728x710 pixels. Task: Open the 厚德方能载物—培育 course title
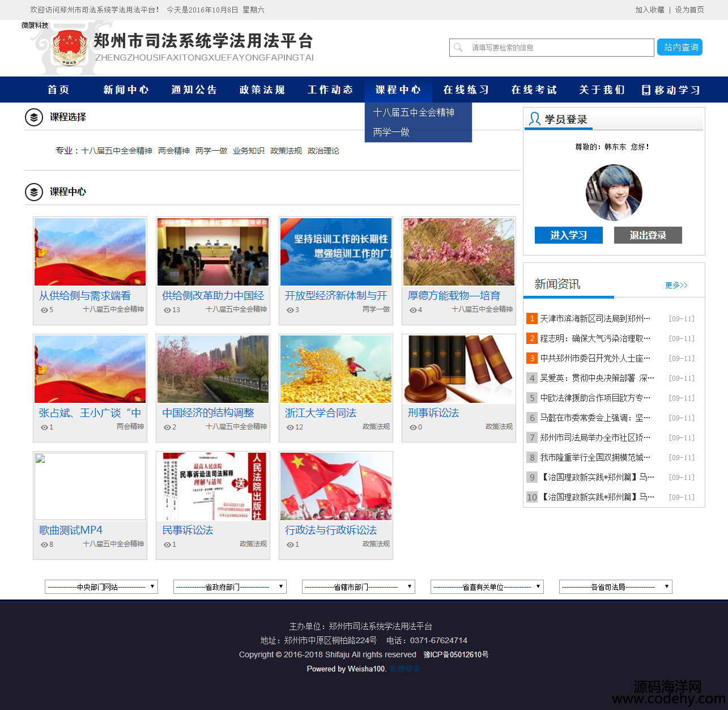(454, 296)
